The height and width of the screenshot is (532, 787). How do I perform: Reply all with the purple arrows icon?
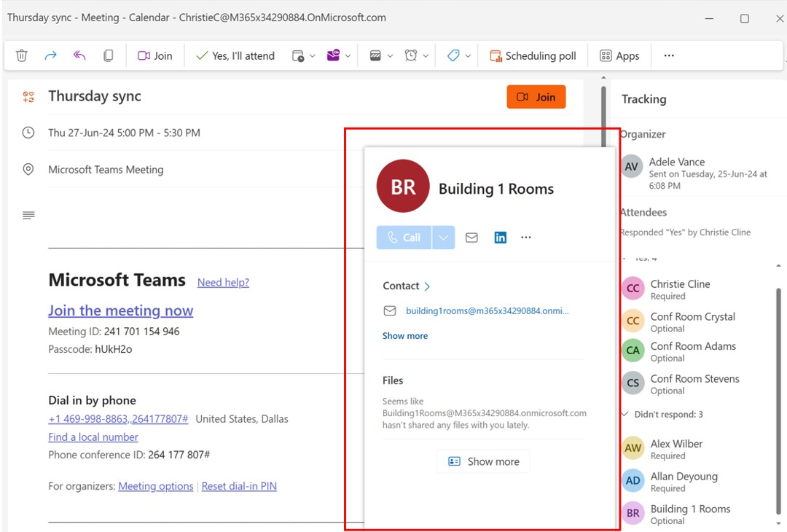(x=79, y=55)
